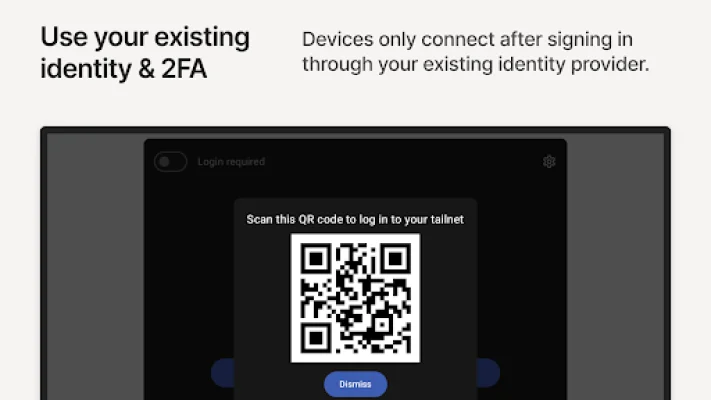
Task: Click the round knob of the login toggle
Action: pyautogui.click(x=165, y=161)
